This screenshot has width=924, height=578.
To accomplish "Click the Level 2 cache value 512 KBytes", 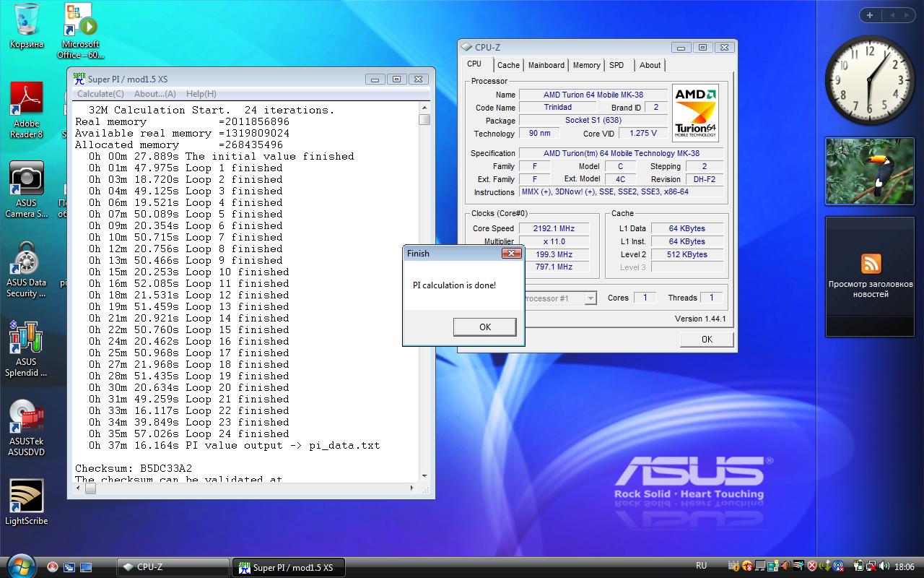I will pyautogui.click(x=687, y=254).
